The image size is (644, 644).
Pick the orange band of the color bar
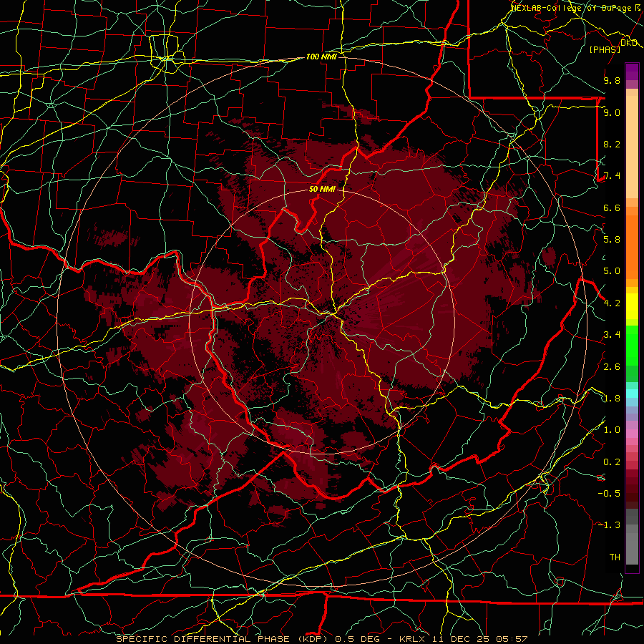pyautogui.click(x=632, y=246)
